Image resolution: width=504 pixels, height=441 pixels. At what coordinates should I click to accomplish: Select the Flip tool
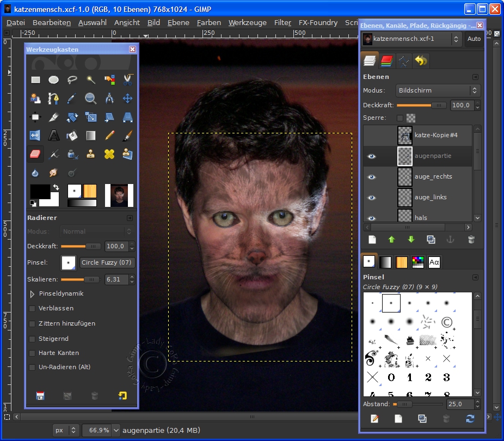click(x=35, y=136)
